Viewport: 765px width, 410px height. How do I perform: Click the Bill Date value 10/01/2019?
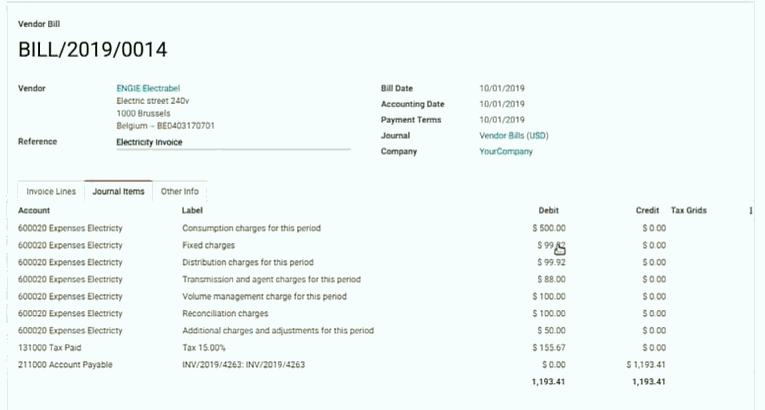[x=502, y=88]
